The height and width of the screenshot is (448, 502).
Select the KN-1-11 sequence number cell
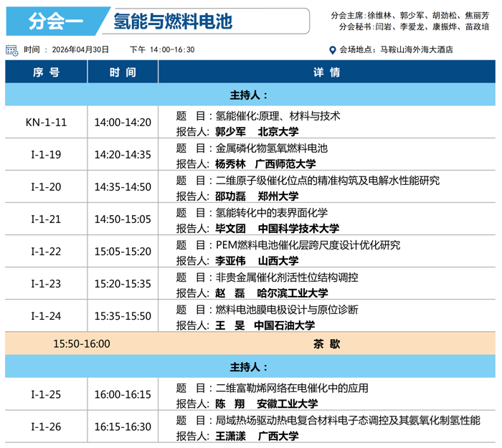click(46, 123)
